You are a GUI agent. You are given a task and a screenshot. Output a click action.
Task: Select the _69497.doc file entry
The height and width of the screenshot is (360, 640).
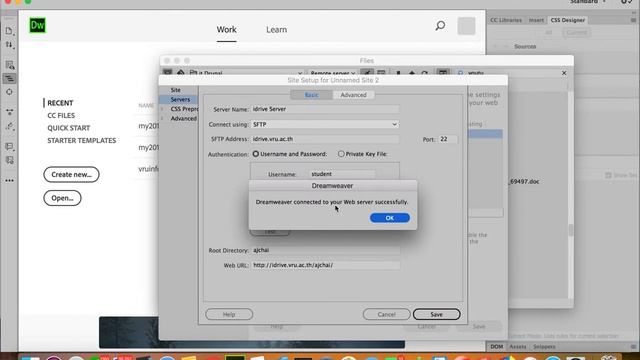tap(524, 181)
